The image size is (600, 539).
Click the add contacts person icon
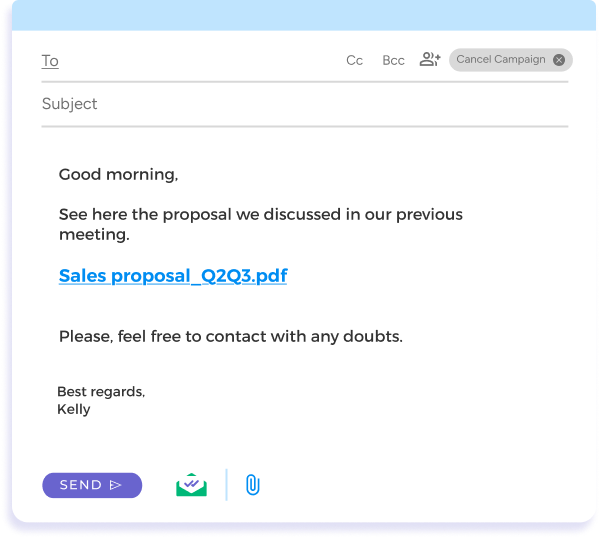pos(430,60)
